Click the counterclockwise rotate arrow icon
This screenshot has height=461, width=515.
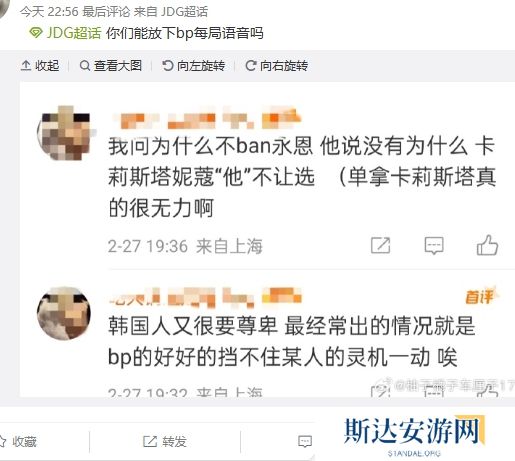click(167, 66)
